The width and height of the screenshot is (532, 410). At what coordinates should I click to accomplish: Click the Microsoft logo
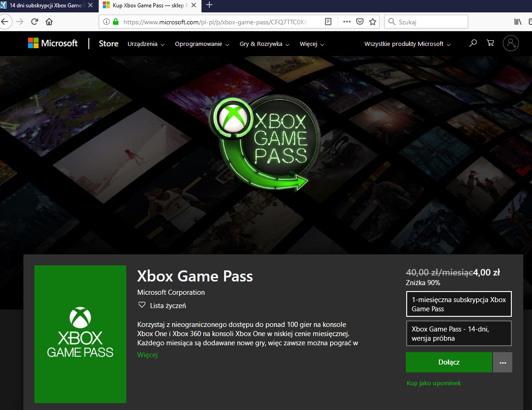point(53,44)
